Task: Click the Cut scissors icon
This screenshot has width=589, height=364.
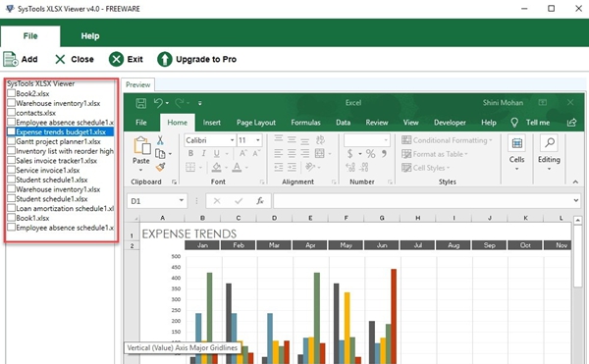Action: pyautogui.click(x=160, y=140)
